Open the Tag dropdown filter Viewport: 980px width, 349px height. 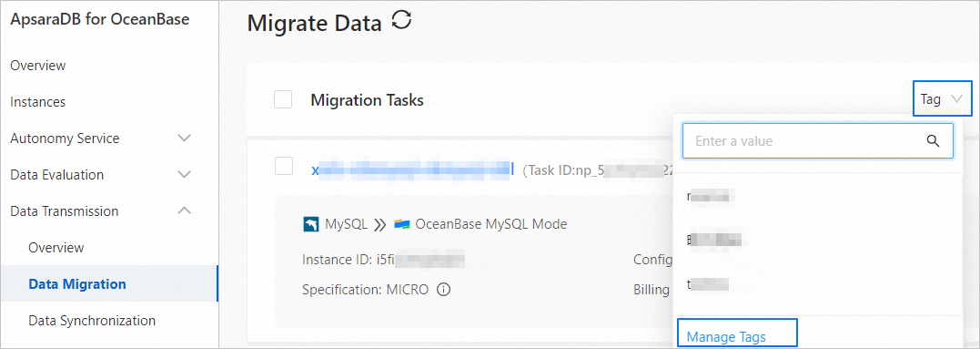(x=943, y=98)
